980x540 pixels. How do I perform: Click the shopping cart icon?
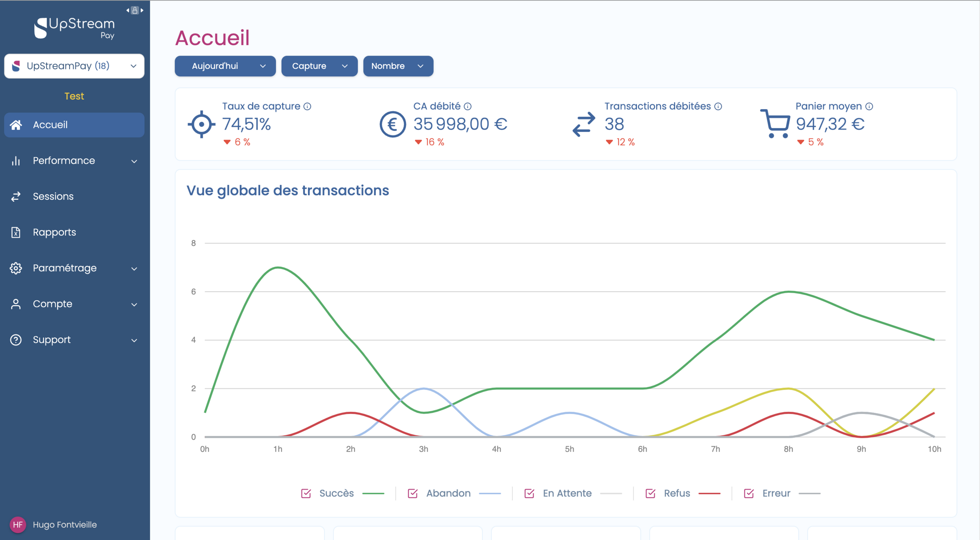(x=775, y=124)
